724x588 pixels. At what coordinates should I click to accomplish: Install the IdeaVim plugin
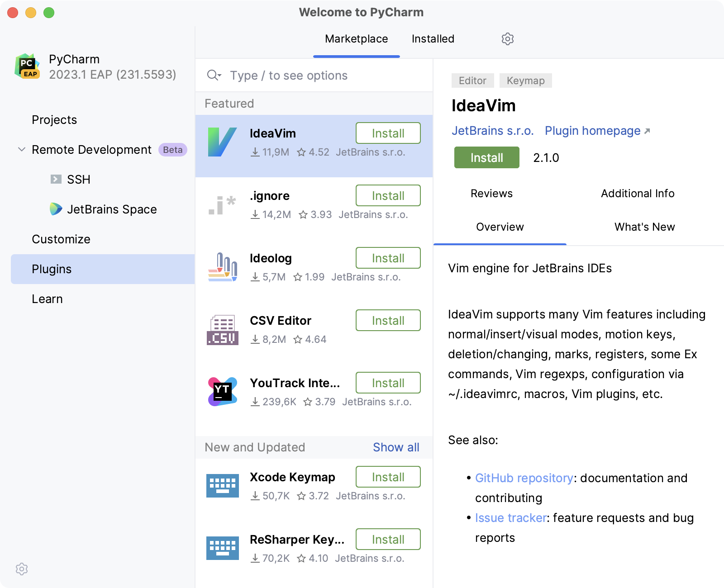tap(486, 158)
